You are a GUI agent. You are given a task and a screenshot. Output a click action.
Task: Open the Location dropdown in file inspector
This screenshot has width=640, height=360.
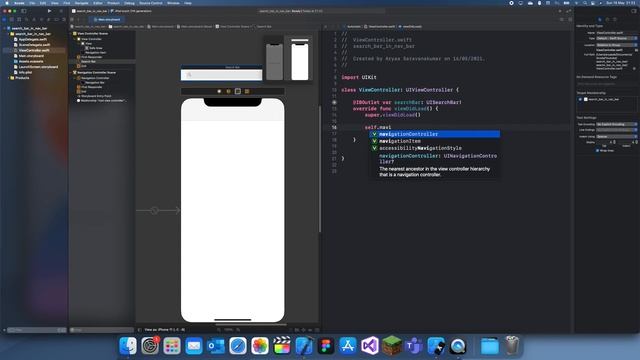tap(617, 45)
